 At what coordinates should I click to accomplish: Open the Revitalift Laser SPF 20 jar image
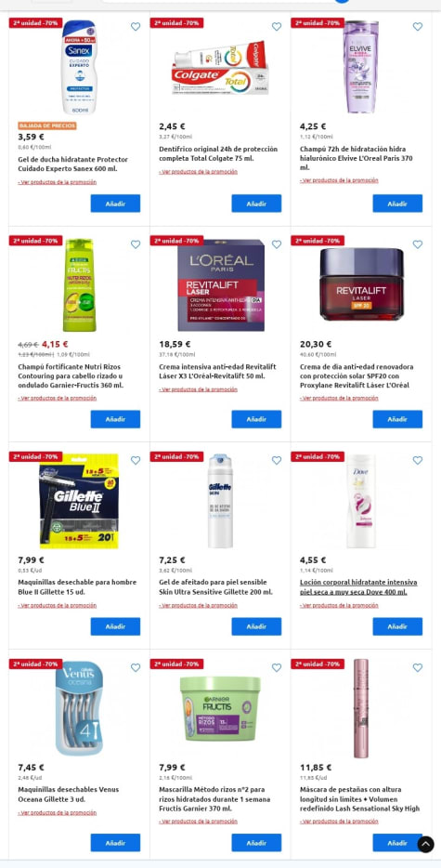tap(362, 283)
